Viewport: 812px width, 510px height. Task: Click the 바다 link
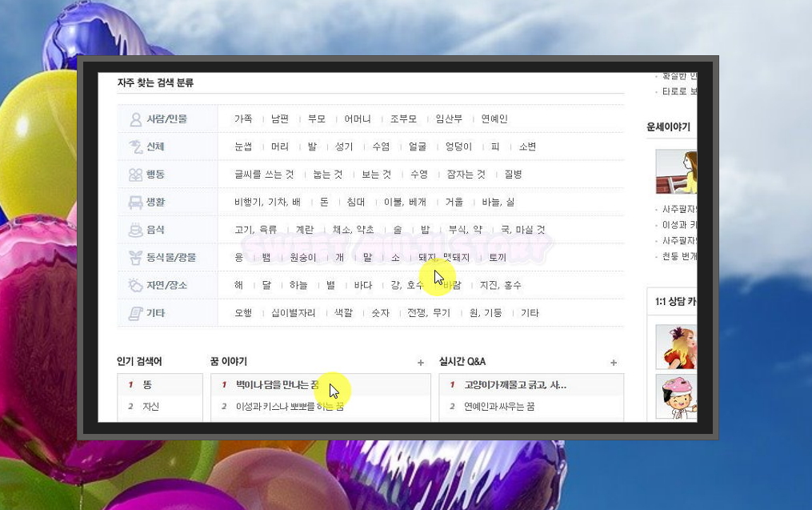[363, 285]
